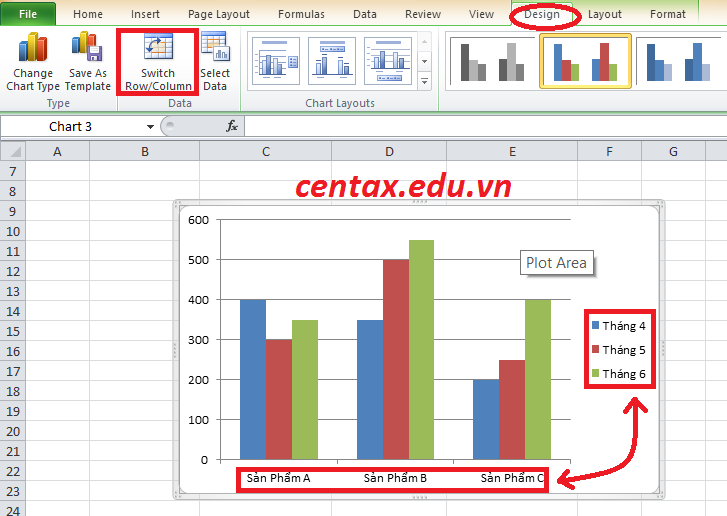Select the Design chart tools tab
Viewport: 727px width, 516px height.
(x=542, y=14)
